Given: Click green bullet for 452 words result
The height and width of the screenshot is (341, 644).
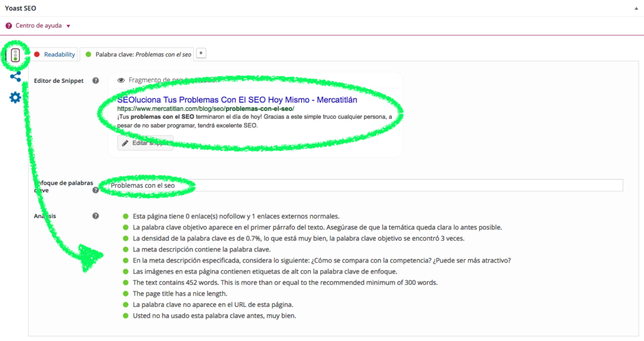Looking at the screenshot, I should (x=126, y=283).
